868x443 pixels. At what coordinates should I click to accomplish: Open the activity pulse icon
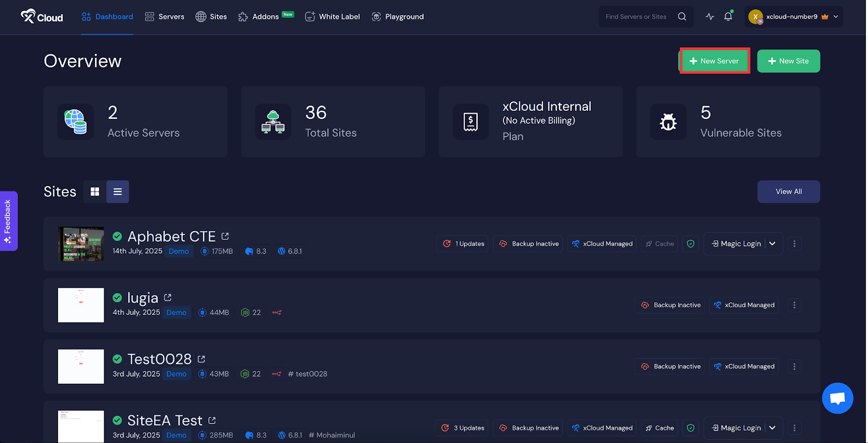(710, 17)
